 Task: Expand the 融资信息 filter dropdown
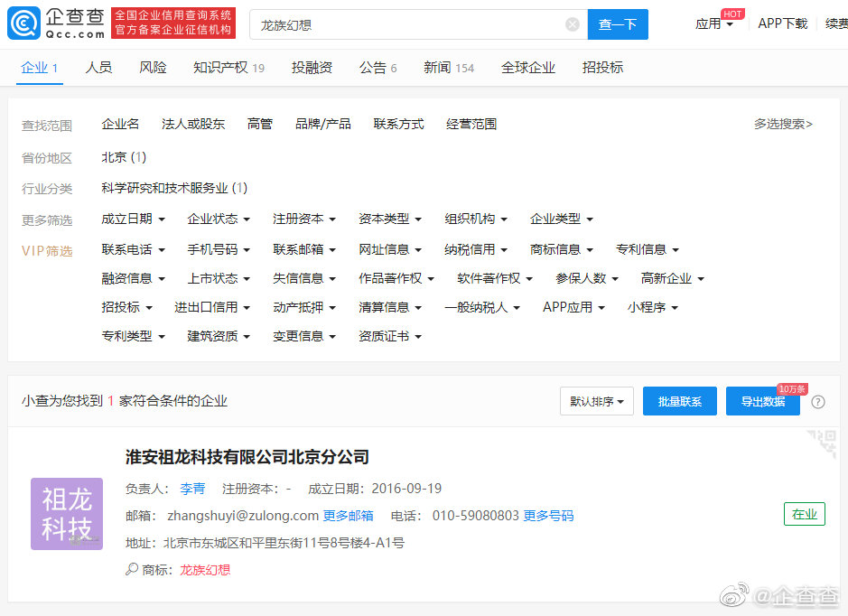click(133, 278)
